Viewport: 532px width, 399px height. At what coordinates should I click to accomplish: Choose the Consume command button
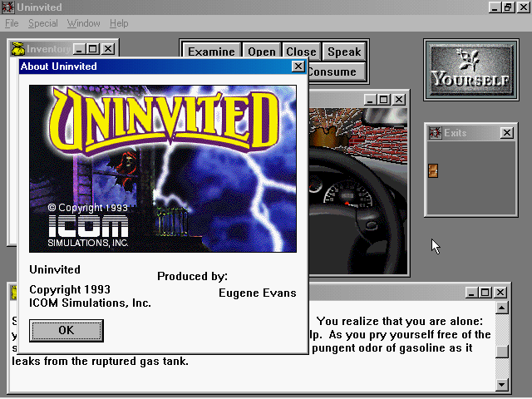pos(337,72)
